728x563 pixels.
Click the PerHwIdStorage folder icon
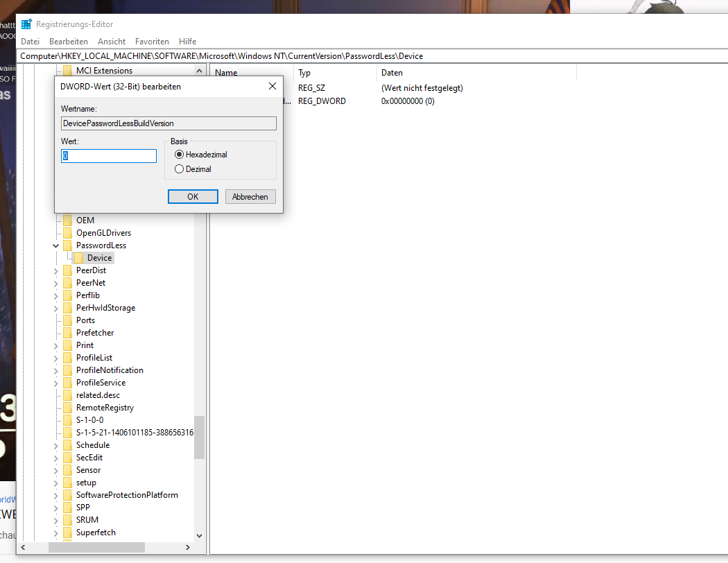tap(68, 308)
